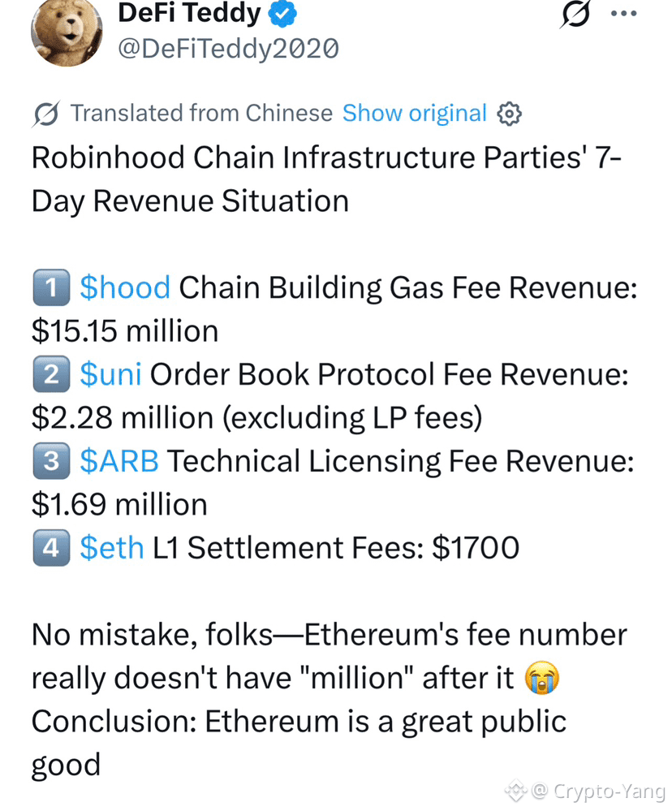Click the DeFi Teddy display name
This screenshot has height=811, width=672.
(189, 13)
